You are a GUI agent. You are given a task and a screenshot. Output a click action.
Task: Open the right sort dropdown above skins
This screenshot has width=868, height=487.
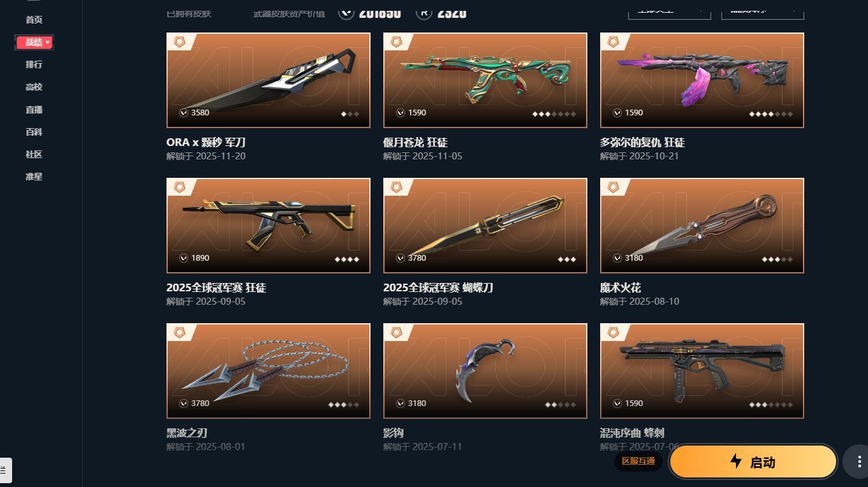[762, 11]
